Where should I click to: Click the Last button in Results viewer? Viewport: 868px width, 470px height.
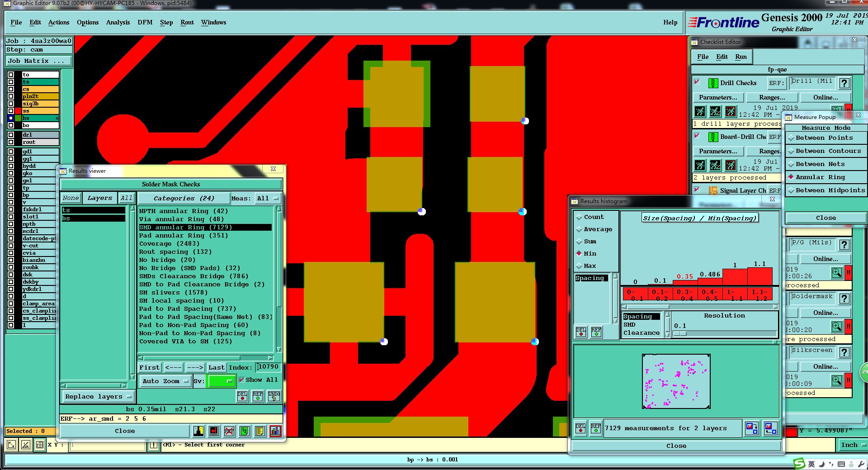pos(216,368)
